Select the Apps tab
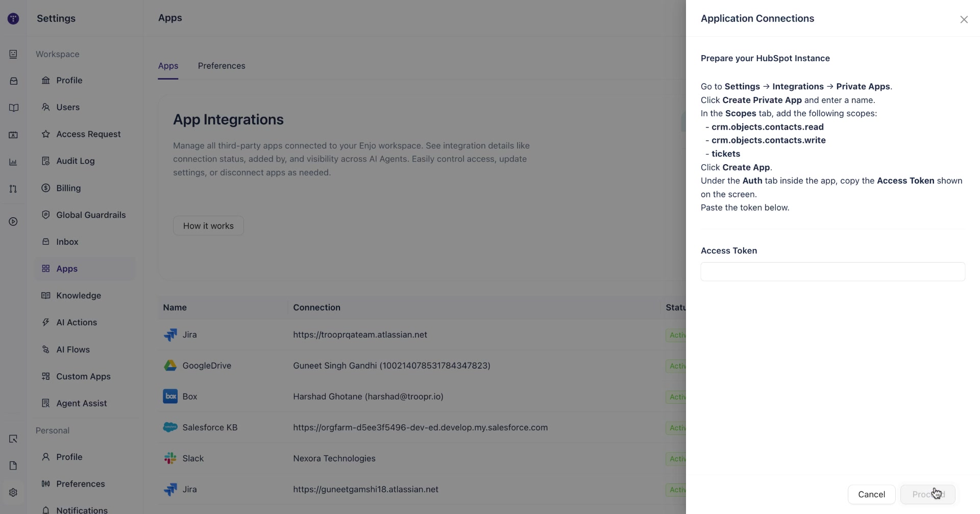This screenshot has height=514, width=980. point(168,66)
